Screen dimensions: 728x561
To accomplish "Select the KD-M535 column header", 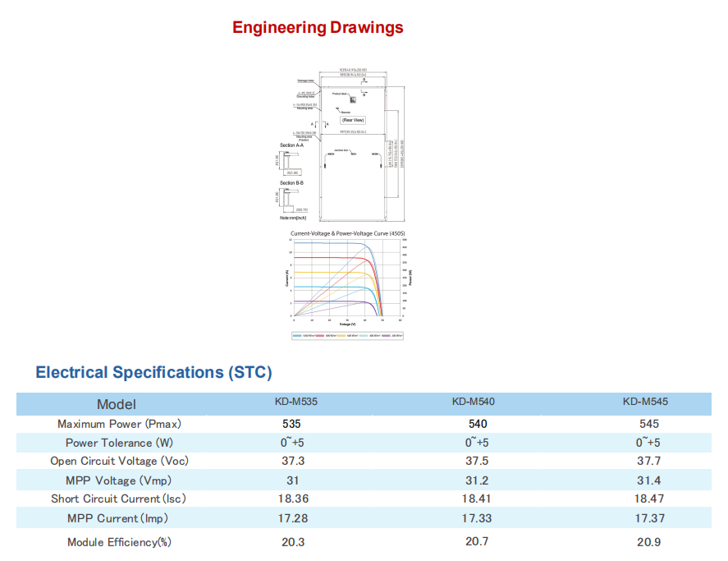I will [x=295, y=402].
